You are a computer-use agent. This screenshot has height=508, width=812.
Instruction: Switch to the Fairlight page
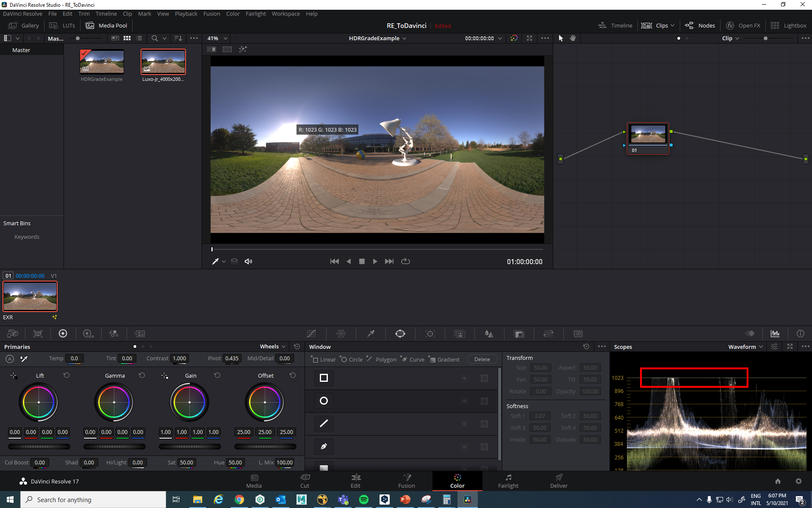[x=508, y=481]
